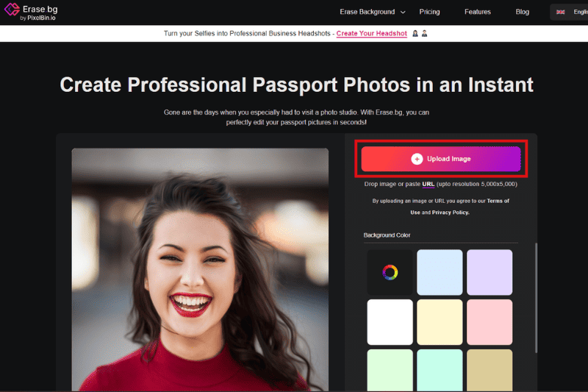Open the English language selector
The image size is (588, 392).
pos(573,12)
